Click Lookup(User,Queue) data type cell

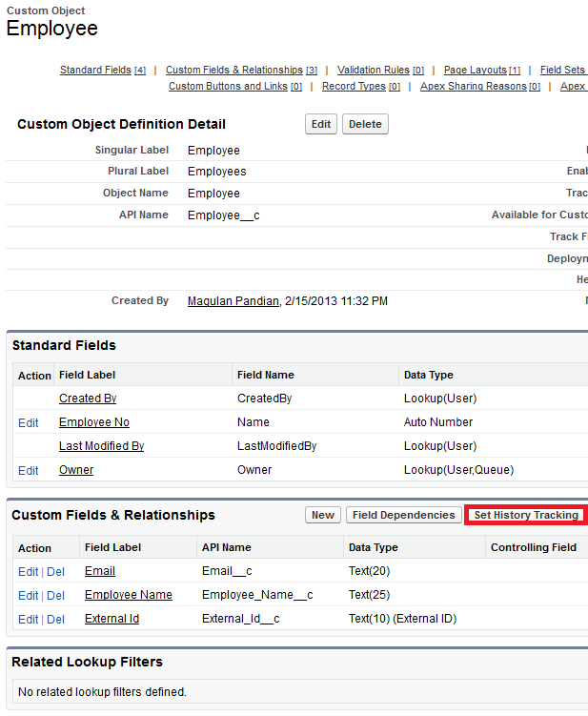click(458, 470)
